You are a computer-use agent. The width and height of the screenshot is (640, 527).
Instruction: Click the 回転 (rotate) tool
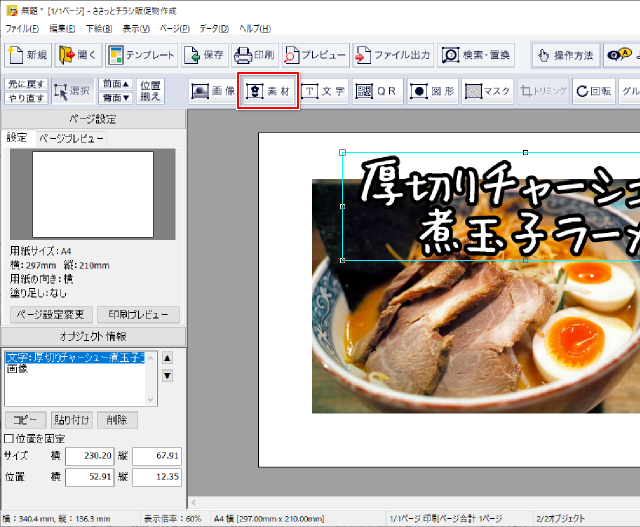(593, 91)
